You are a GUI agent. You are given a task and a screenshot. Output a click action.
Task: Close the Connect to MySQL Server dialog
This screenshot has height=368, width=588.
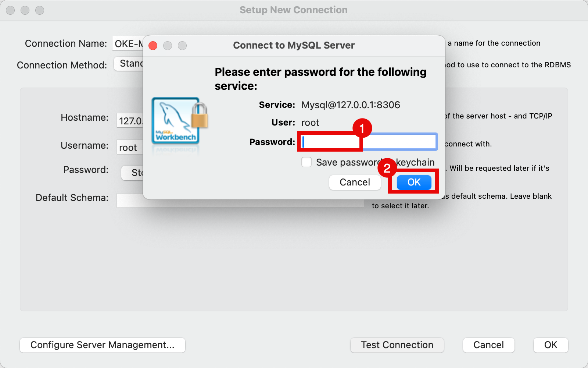[x=153, y=46]
